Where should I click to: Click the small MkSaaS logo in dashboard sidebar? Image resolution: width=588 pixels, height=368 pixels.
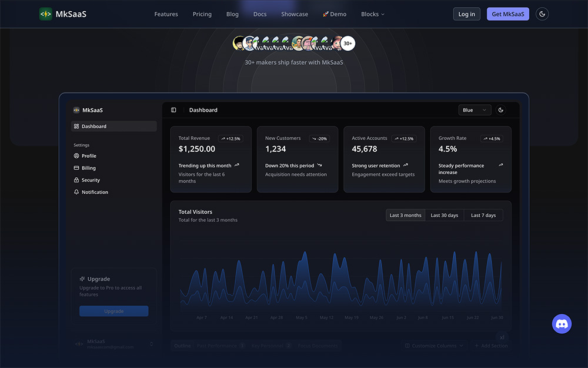pos(76,110)
